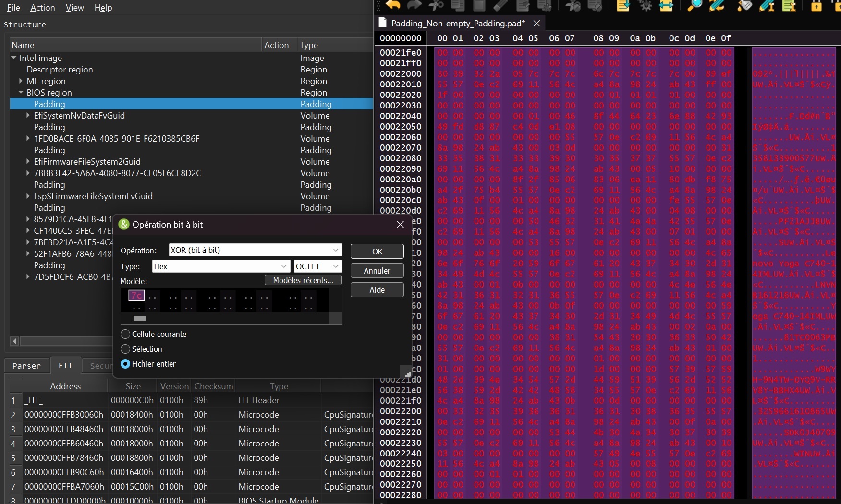Screen dimensions: 841x504
Task: Click the Copy icon in the hex editor toolbar
Action: pos(458,5)
